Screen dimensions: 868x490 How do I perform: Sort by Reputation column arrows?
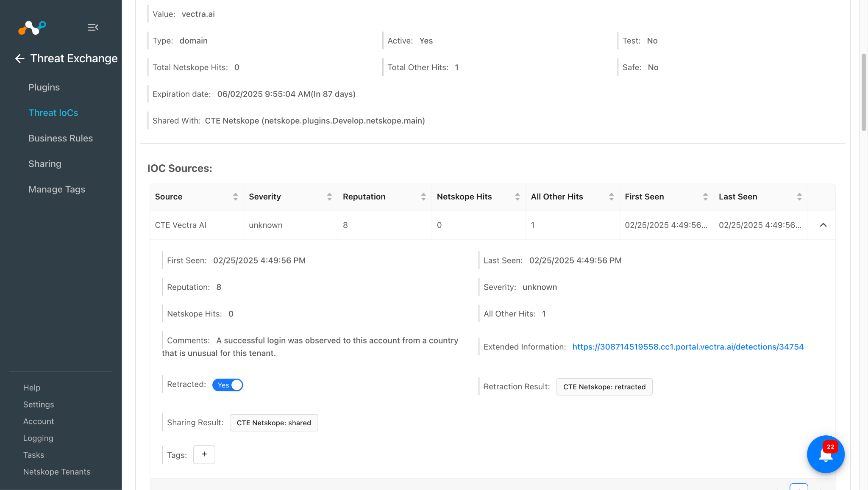coord(423,197)
